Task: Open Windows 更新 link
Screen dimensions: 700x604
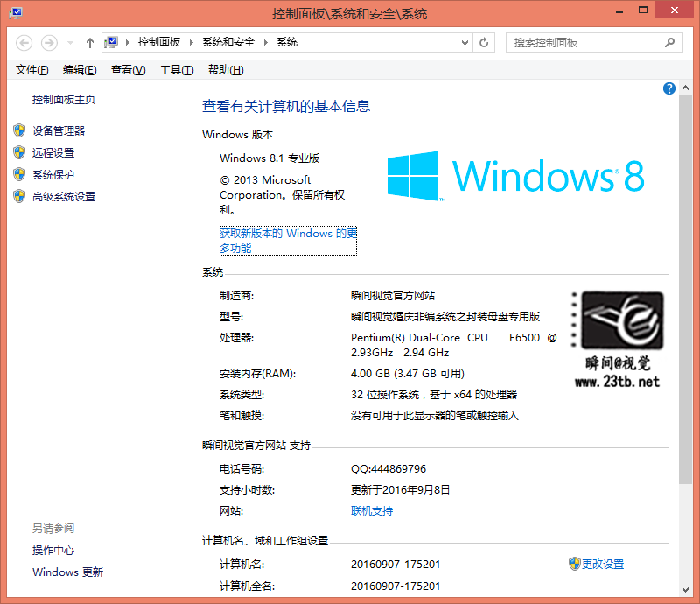Action: [x=68, y=572]
